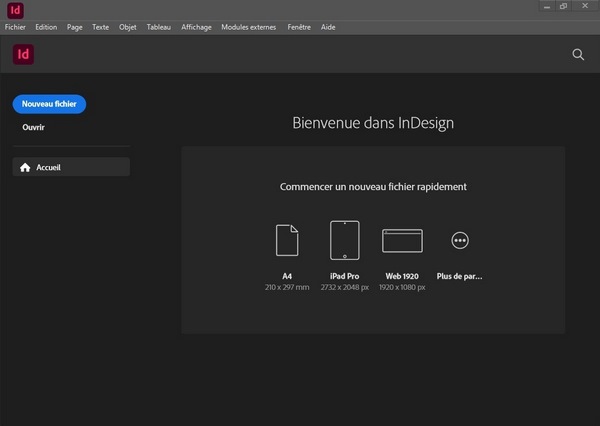This screenshot has height=426, width=600.
Task: Click the small Id title bar icon
Action: [15, 10]
